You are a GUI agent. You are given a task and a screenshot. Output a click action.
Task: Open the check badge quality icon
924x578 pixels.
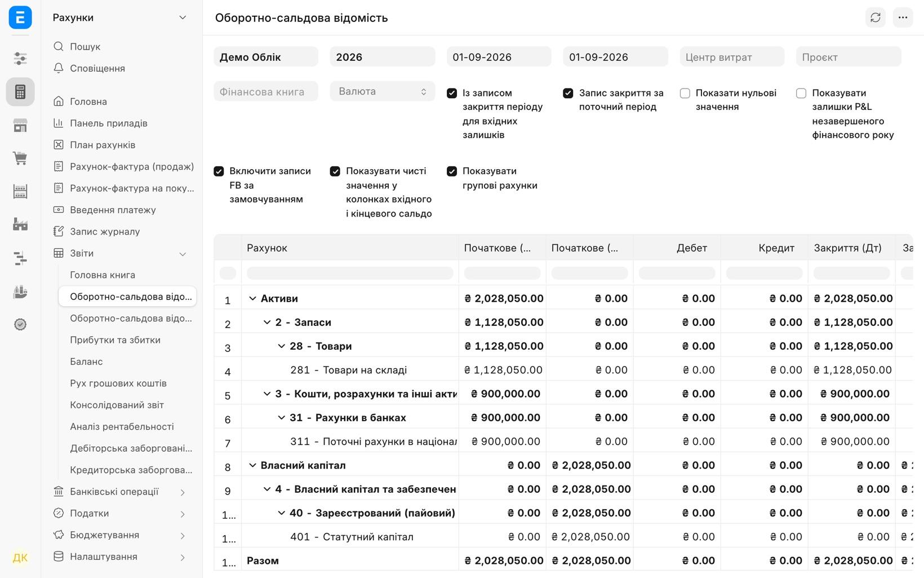coord(20,324)
